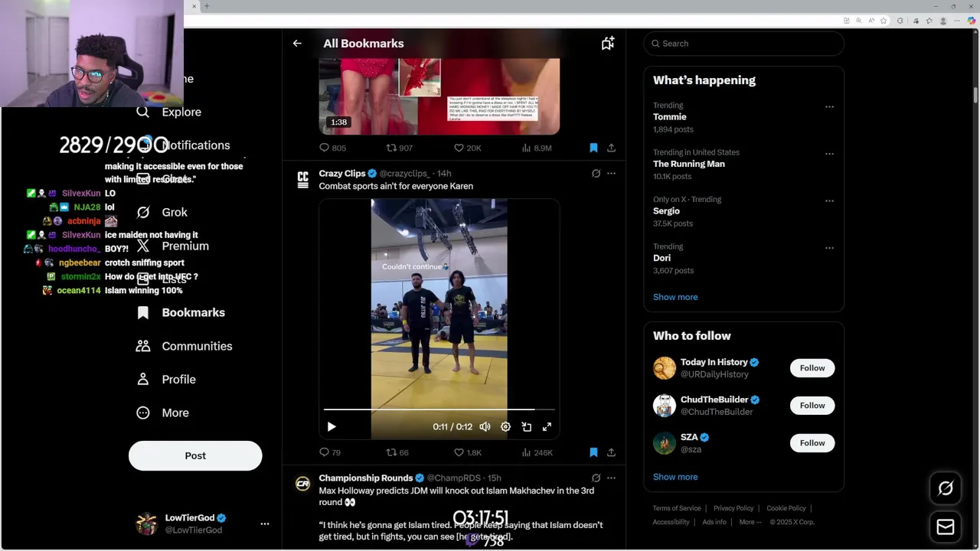Viewport: 980px width, 551px height.
Task: Remove bookmark on Crazy Clips post
Action: click(x=593, y=452)
